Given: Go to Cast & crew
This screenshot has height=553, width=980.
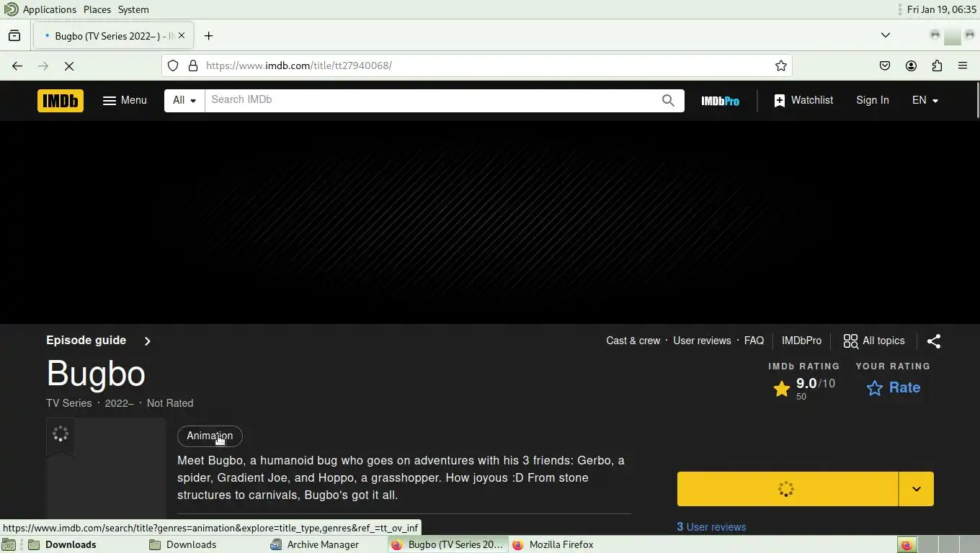Looking at the screenshot, I should pos(633,341).
